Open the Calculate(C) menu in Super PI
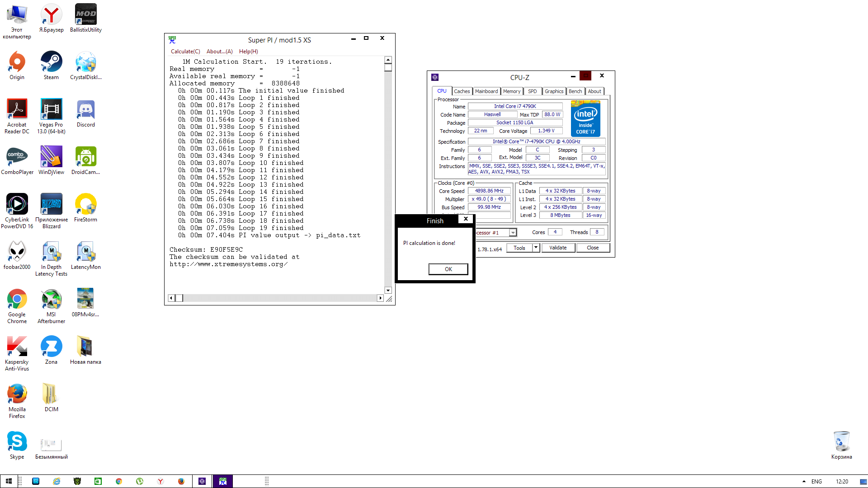 [x=185, y=52]
